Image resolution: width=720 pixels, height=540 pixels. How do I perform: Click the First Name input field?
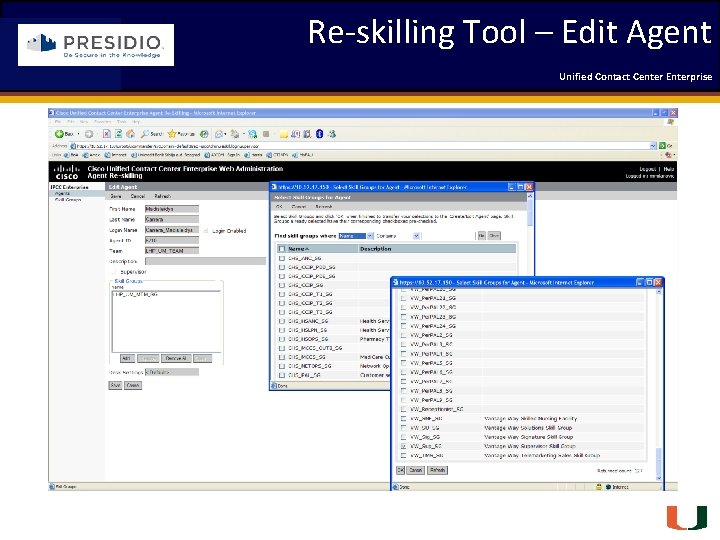click(x=172, y=209)
